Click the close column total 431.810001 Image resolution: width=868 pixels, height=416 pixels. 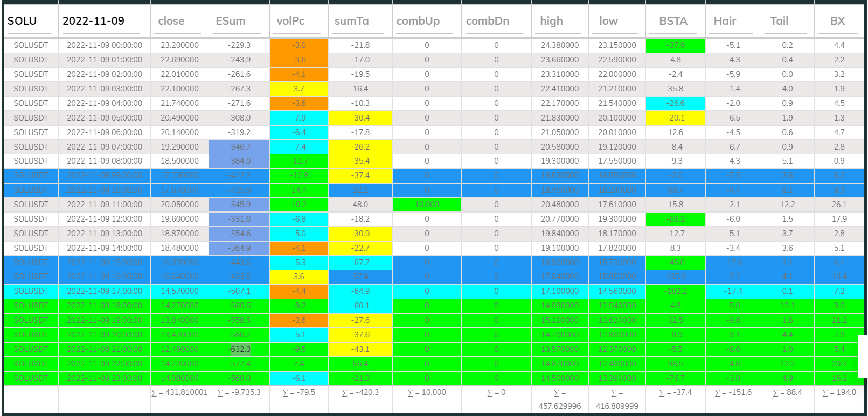[179, 392]
